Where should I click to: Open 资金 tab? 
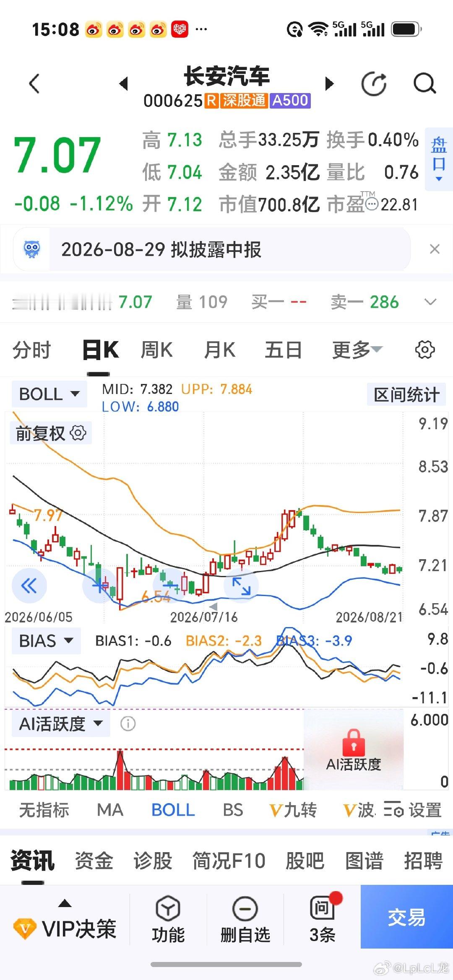[x=94, y=861]
